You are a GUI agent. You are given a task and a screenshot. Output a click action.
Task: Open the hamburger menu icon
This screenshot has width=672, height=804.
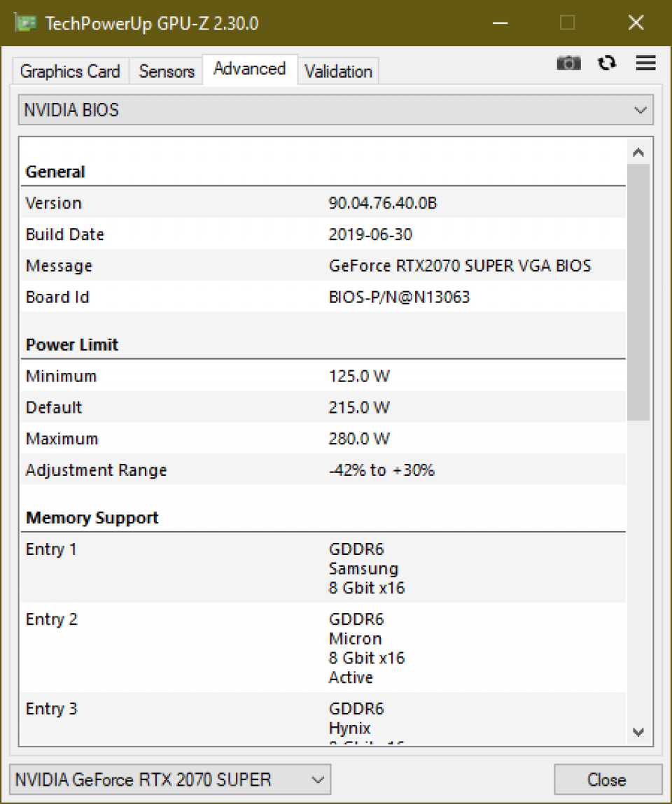click(x=646, y=62)
